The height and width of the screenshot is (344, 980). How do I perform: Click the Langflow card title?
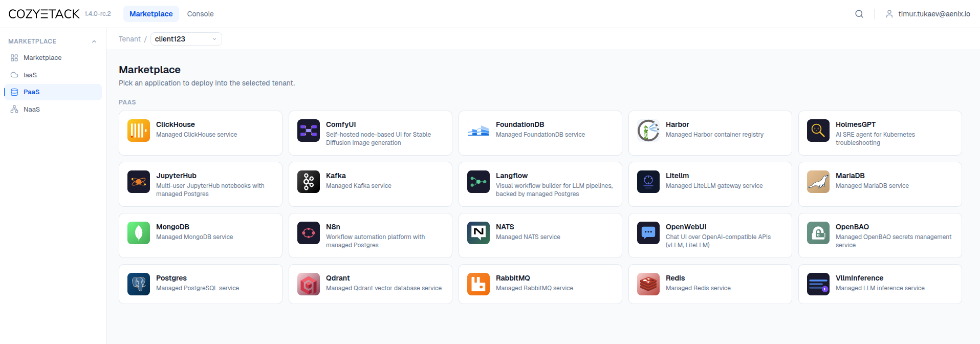pos(512,176)
